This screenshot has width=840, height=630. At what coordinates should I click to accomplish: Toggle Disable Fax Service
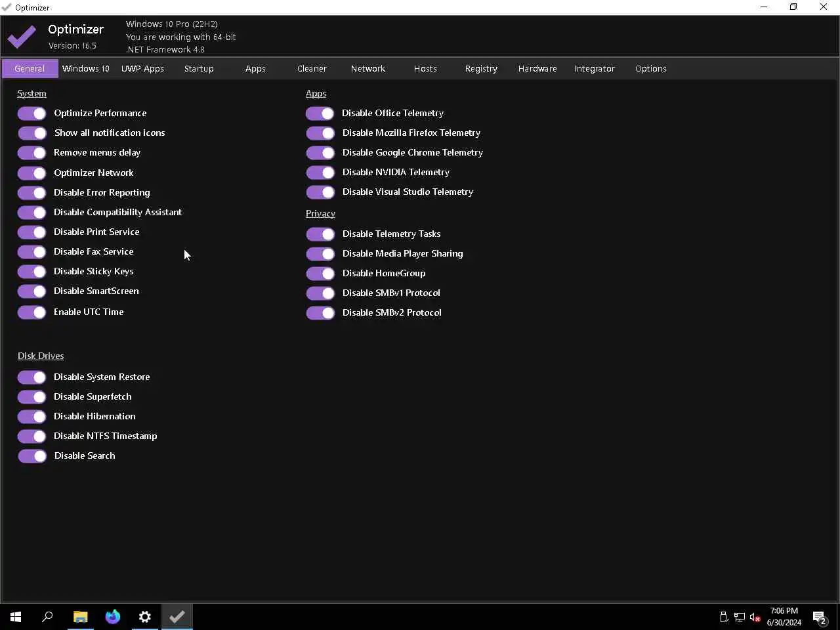pyautogui.click(x=31, y=252)
